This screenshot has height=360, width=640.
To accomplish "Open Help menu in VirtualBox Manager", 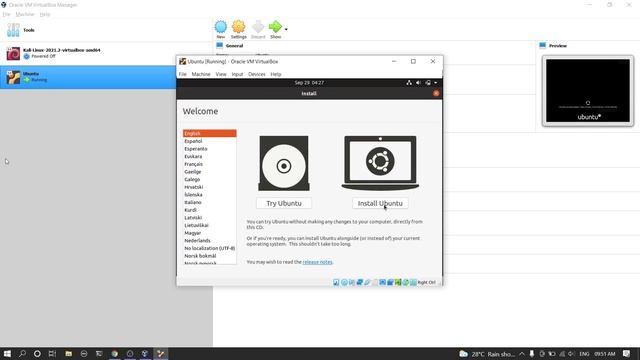I will click(x=45, y=14).
